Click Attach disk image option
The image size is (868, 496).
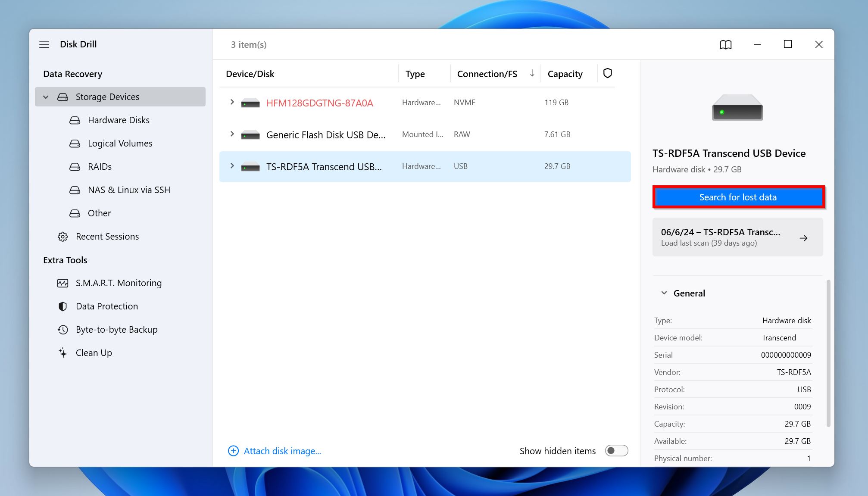275,451
